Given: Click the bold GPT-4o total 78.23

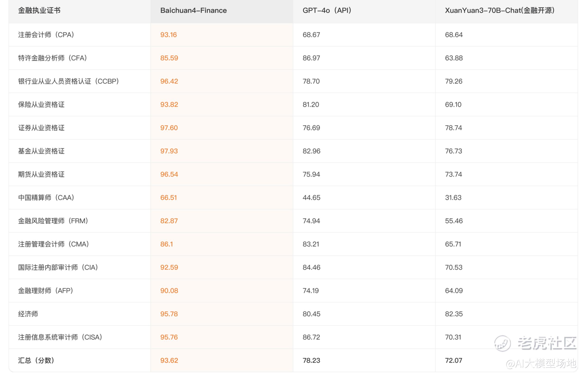Looking at the screenshot, I should (311, 360).
